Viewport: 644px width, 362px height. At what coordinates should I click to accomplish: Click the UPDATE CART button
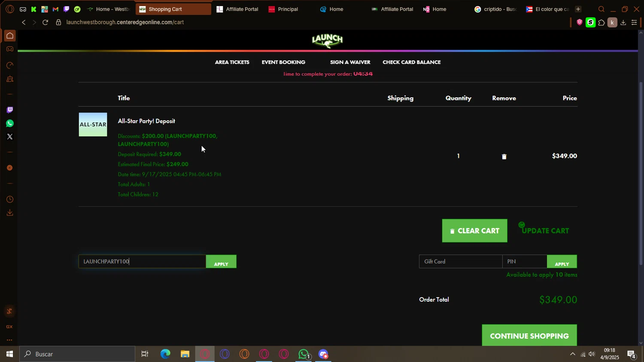point(545,231)
